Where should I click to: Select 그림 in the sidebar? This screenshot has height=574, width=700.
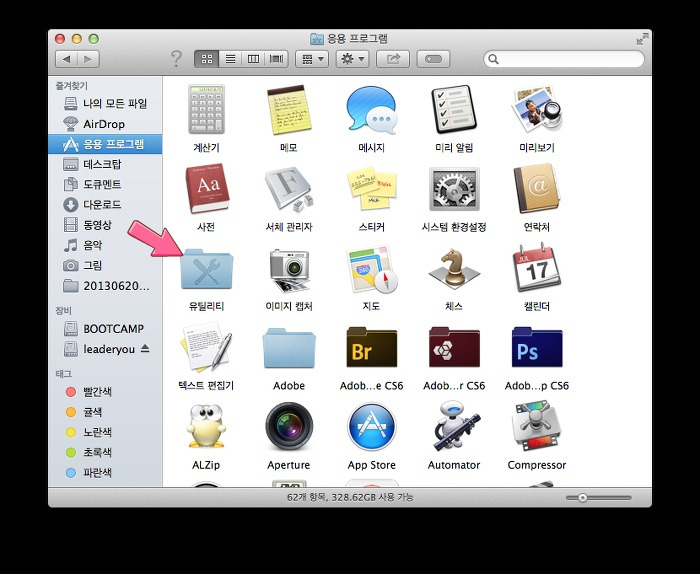point(105,266)
